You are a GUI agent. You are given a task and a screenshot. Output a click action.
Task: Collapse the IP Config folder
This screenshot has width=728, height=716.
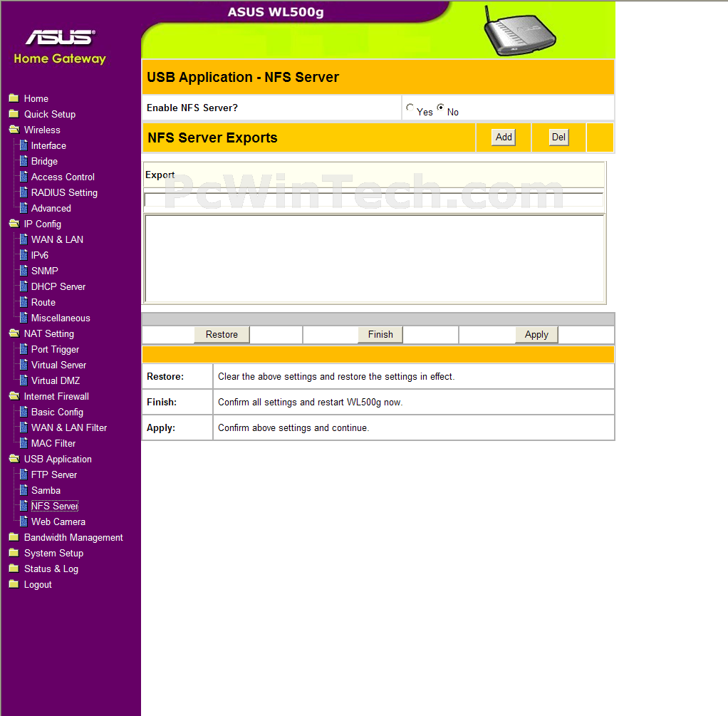point(14,224)
